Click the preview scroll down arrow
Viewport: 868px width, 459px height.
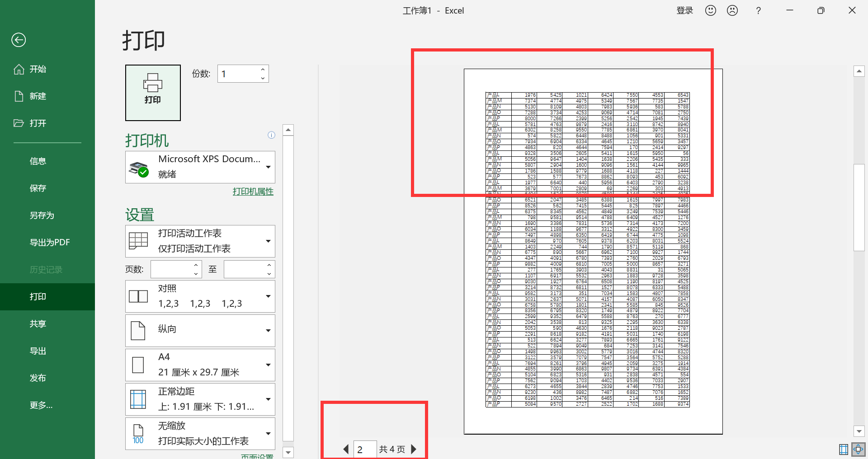859,431
